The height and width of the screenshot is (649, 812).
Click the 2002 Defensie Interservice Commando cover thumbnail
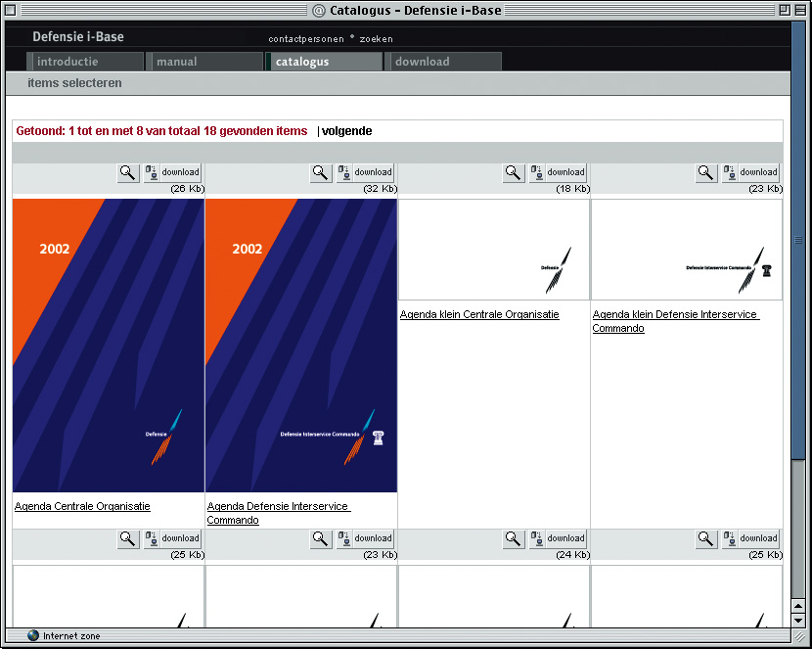[x=301, y=346]
